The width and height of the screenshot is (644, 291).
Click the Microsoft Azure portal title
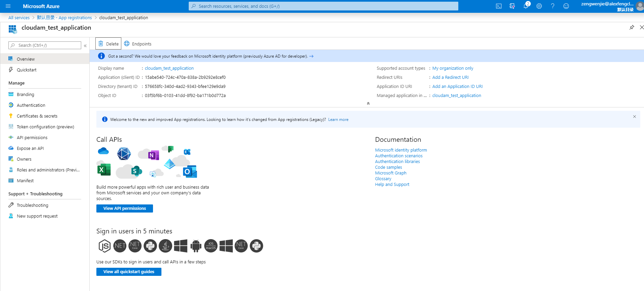tap(41, 6)
